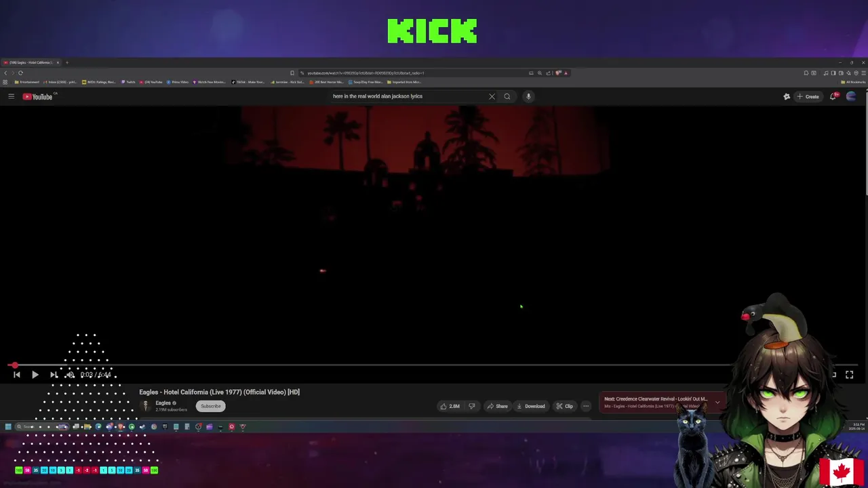Clip a segment of the video
Viewport: 868px width, 488px height.
[x=564, y=406]
